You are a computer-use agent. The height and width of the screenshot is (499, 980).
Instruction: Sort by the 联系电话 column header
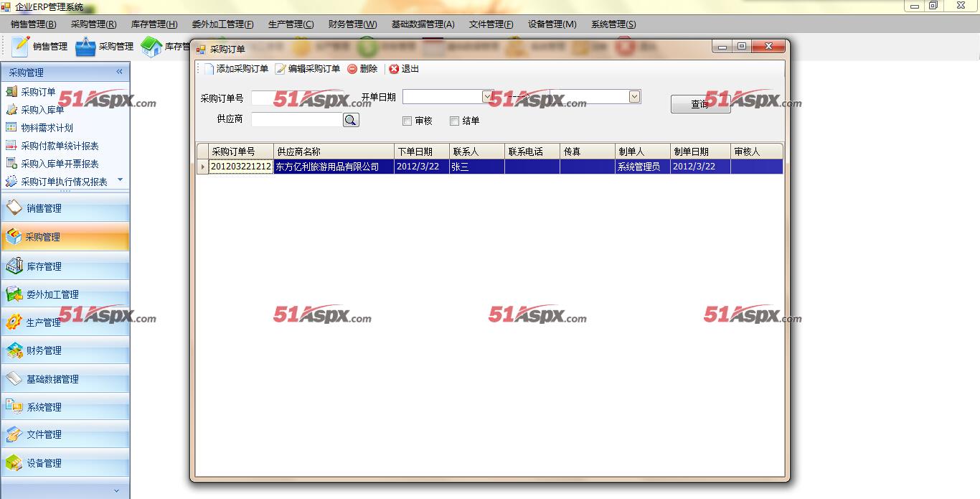(x=532, y=151)
